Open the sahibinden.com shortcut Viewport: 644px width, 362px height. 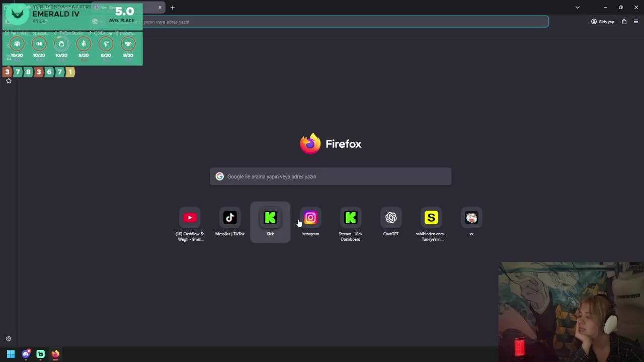pyautogui.click(x=431, y=223)
